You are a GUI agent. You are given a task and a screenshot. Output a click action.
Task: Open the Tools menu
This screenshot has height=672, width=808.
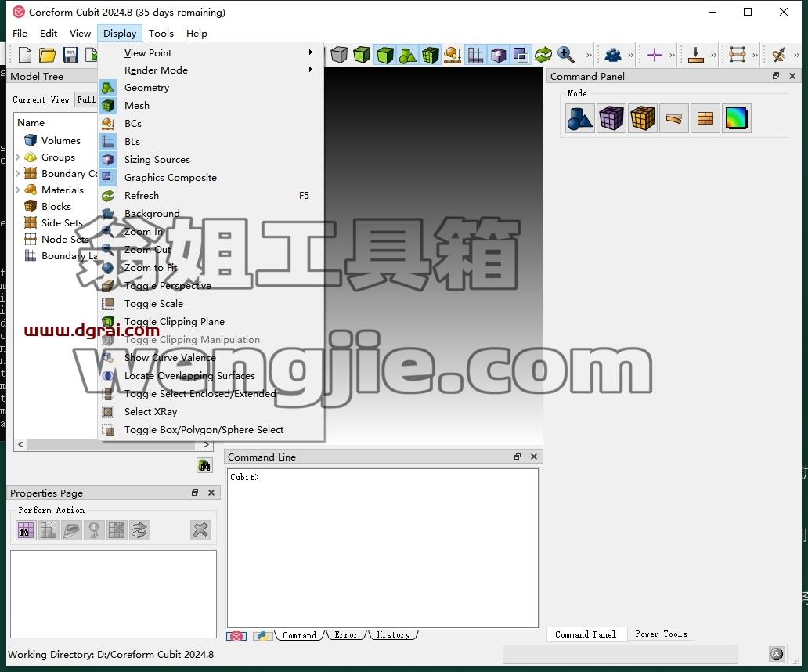pos(161,34)
